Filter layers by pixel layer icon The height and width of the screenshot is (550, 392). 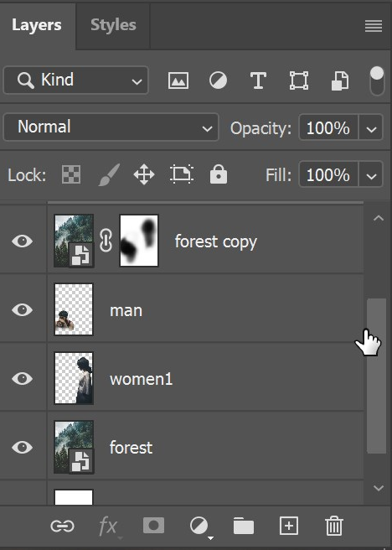click(178, 80)
